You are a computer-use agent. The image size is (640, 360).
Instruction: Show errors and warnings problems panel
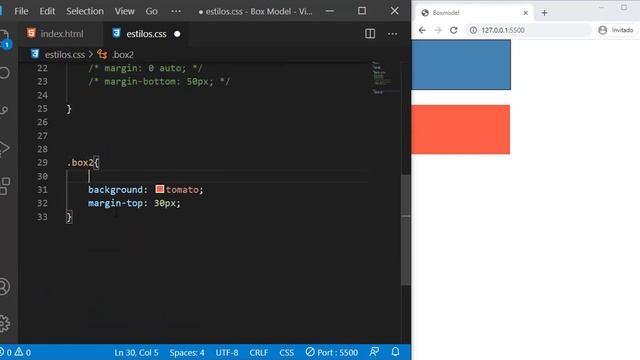[x=16, y=352]
